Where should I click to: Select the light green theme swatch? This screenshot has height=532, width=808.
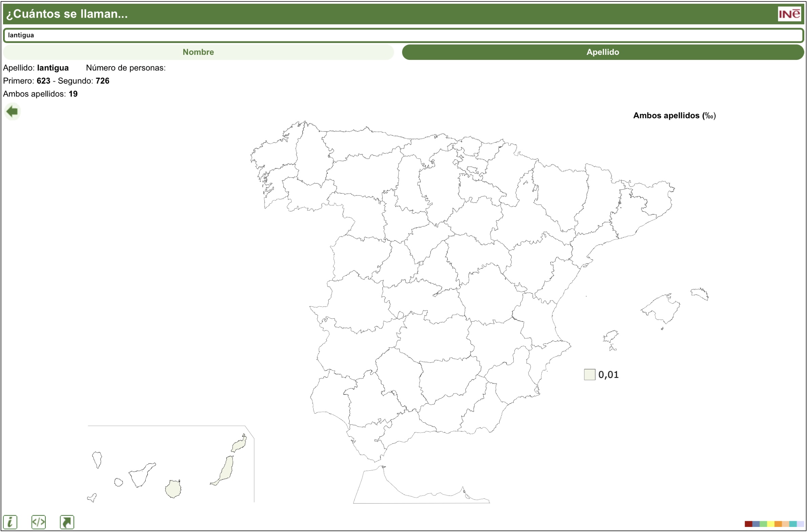764,524
